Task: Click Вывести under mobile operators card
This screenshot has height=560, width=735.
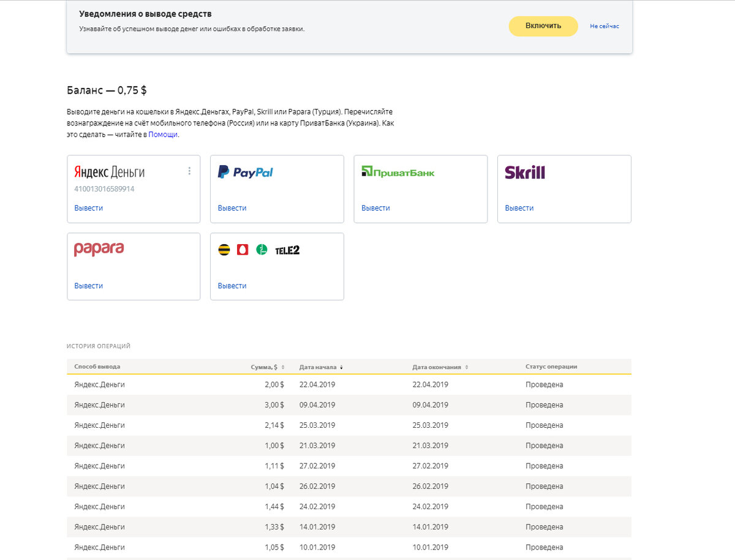Action: click(x=232, y=286)
